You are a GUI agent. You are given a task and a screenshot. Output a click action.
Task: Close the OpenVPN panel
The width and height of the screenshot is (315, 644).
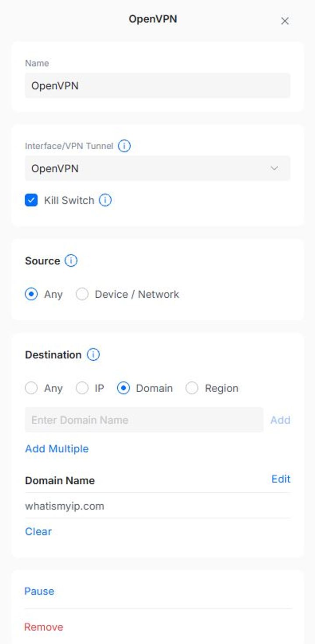coord(285,21)
